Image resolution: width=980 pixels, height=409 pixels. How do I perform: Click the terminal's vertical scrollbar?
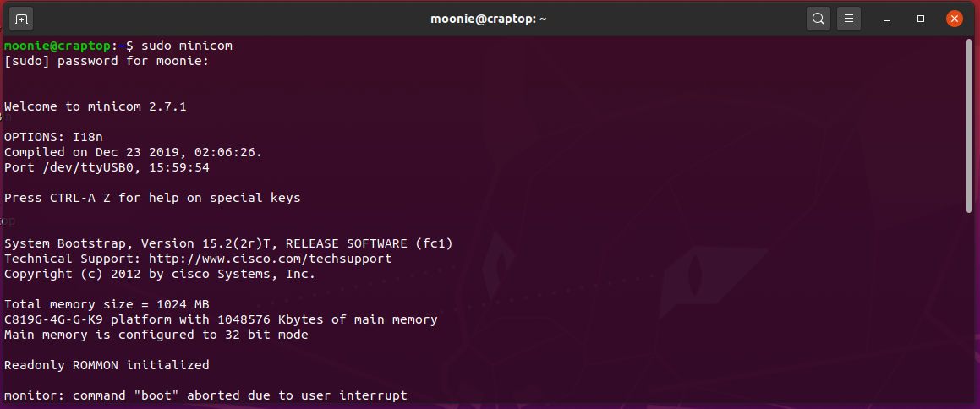tap(969, 127)
